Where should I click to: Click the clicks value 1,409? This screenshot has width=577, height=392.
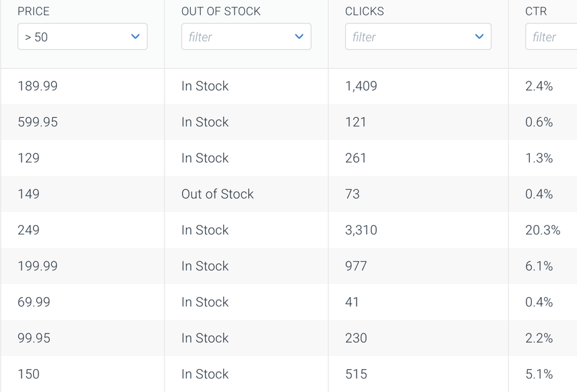pos(361,86)
